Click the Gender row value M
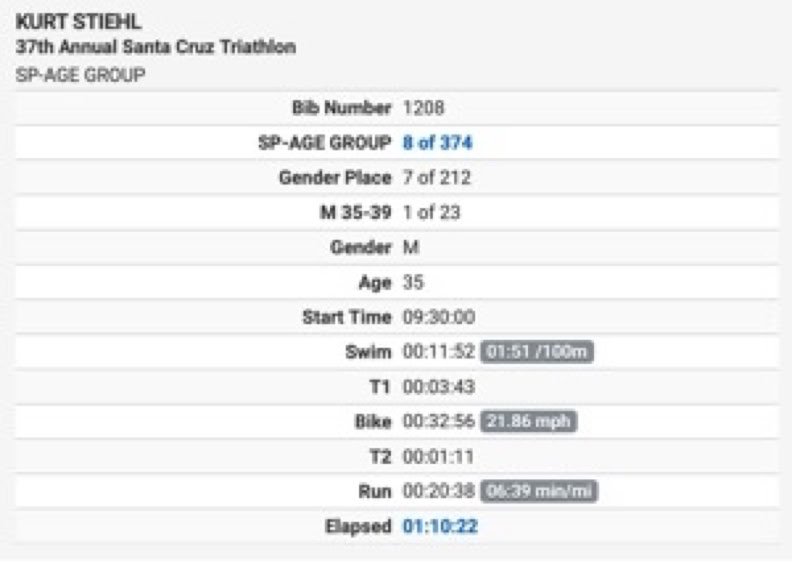Screen dimensions: 792x564 pyautogui.click(x=411, y=247)
